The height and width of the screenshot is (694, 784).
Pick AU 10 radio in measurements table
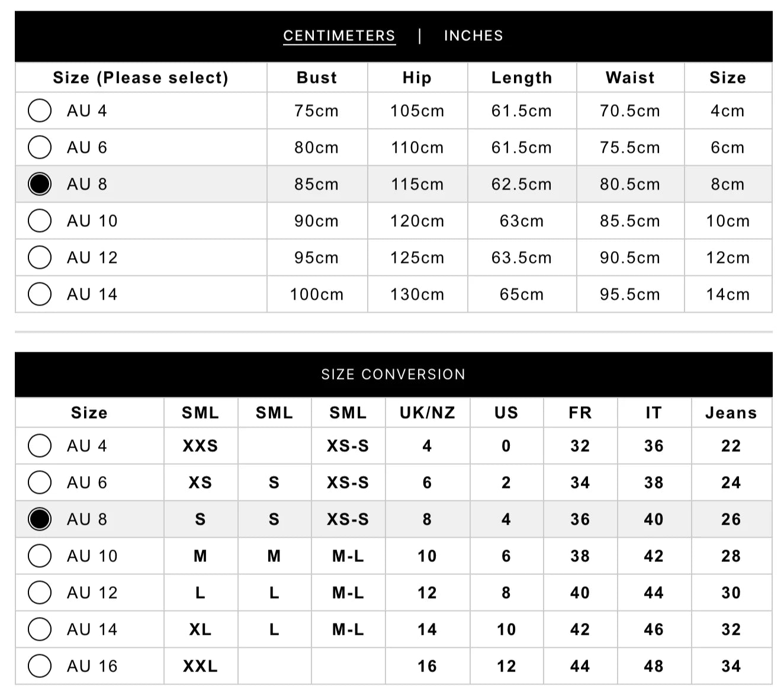pyautogui.click(x=40, y=221)
